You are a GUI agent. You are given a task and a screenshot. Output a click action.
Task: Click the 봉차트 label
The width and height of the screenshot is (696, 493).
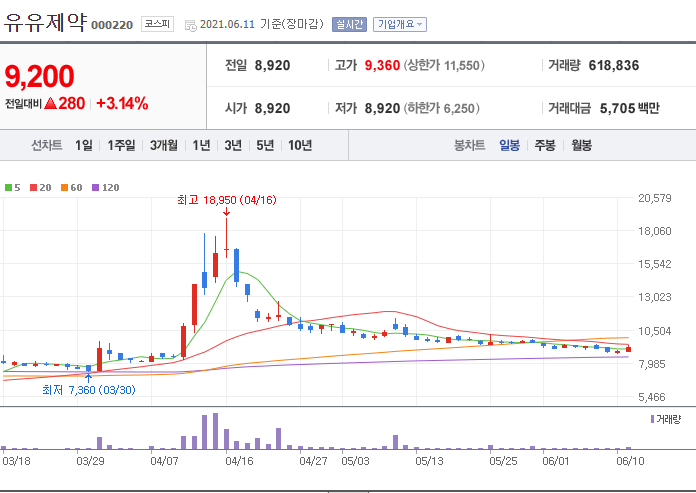(x=469, y=145)
